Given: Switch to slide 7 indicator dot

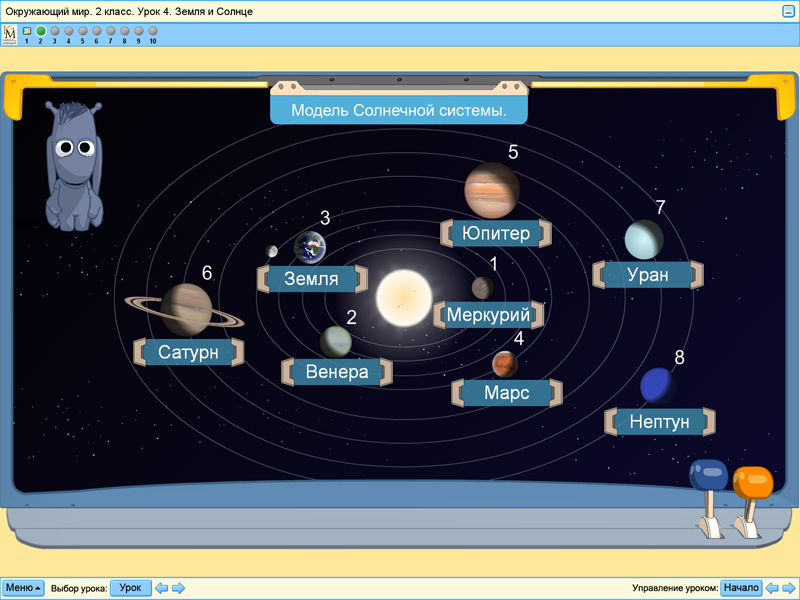Looking at the screenshot, I should pos(111,31).
